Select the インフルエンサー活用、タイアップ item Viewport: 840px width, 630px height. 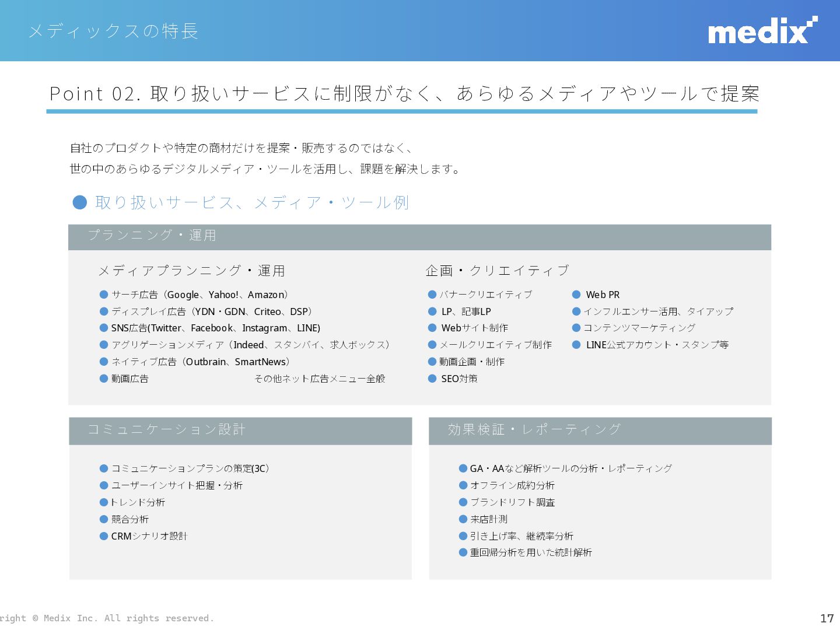[653, 311]
